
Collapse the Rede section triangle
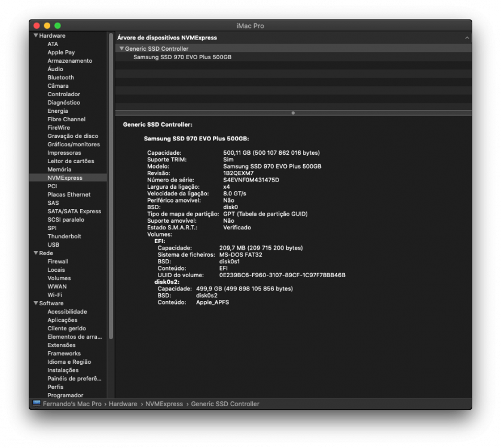[x=36, y=253]
